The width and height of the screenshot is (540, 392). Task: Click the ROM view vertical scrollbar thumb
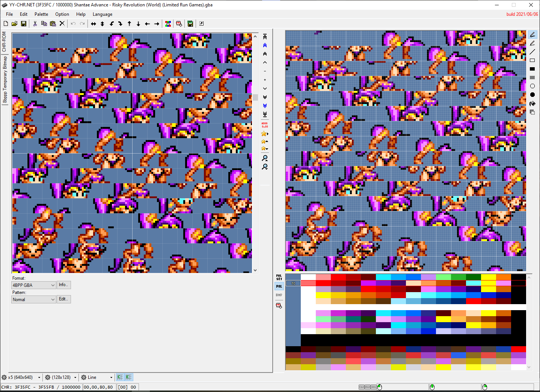(x=255, y=97)
